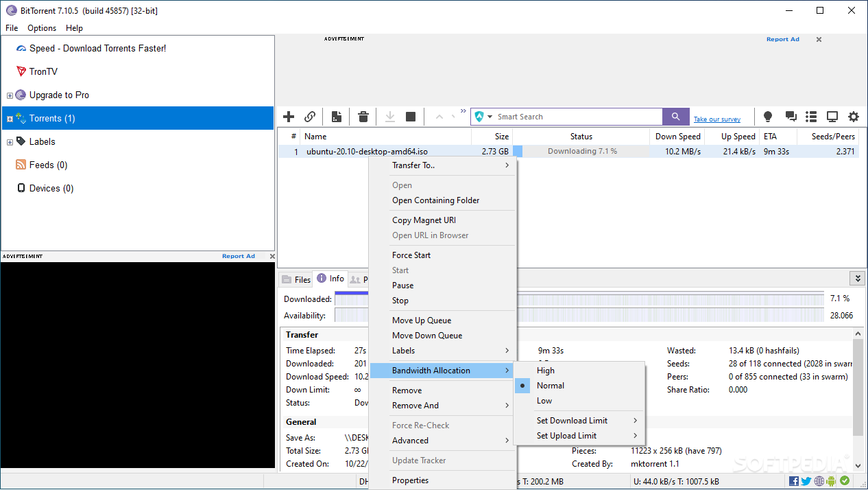
Task: Close the top advertisement banner
Action: point(819,40)
